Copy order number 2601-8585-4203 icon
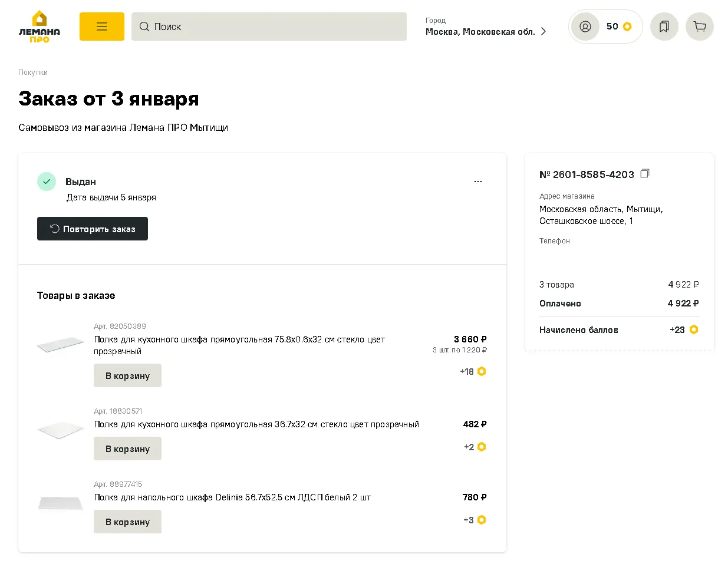728x564 pixels. point(645,173)
